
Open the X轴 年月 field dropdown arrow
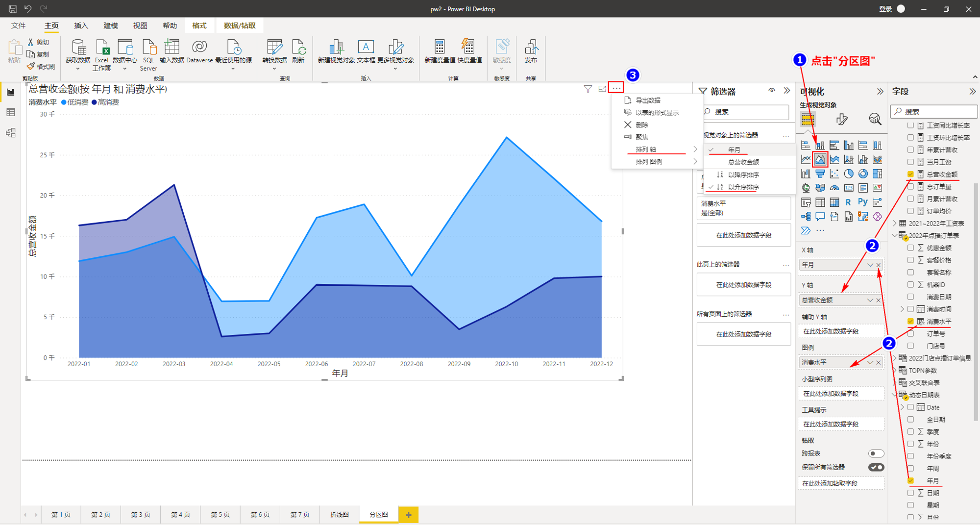pyautogui.click(x=870, y=265)
